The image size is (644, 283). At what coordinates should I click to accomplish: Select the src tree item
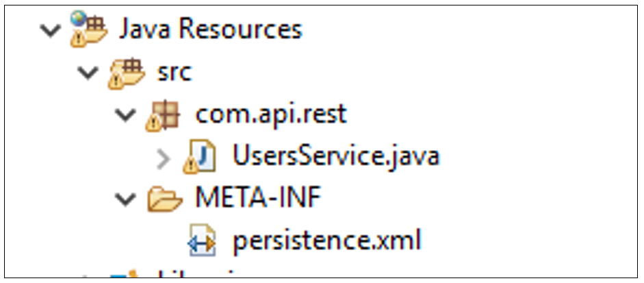point(175,72)
